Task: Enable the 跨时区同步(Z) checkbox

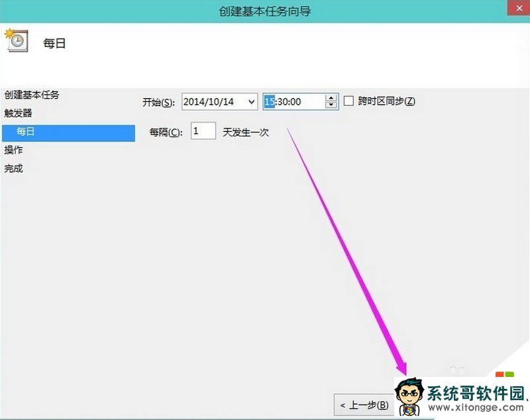Action: pos(348,101)
